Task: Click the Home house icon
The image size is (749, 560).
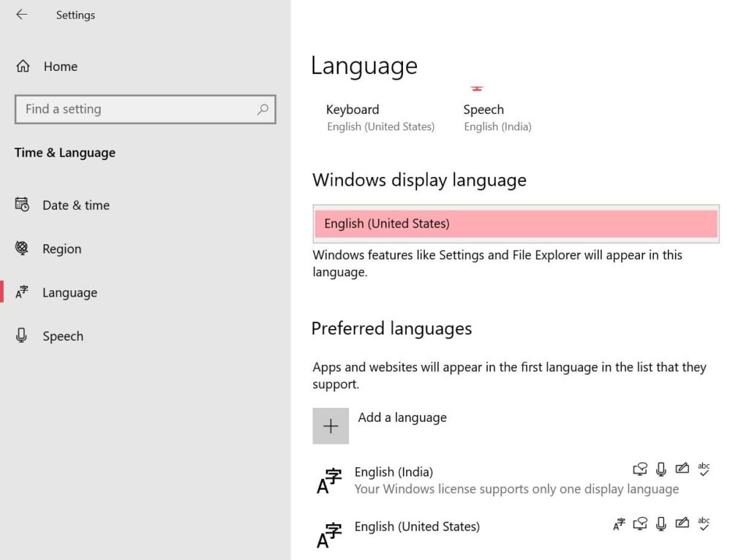Action: (x=23, y=66)
